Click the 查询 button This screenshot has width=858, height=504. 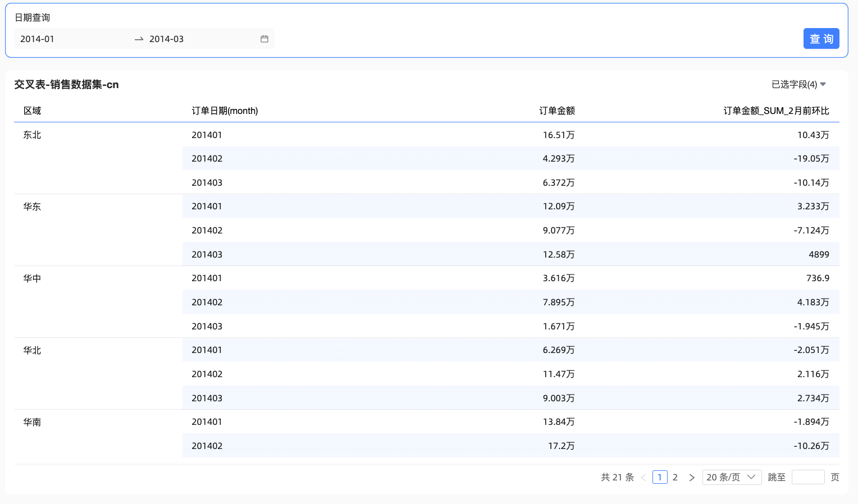(x=821, y=39)
